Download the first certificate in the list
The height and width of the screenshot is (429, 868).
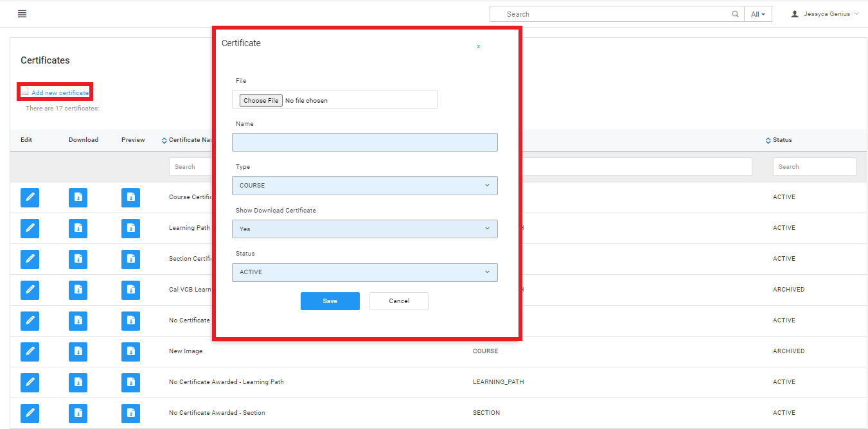[x=78, y=197]
